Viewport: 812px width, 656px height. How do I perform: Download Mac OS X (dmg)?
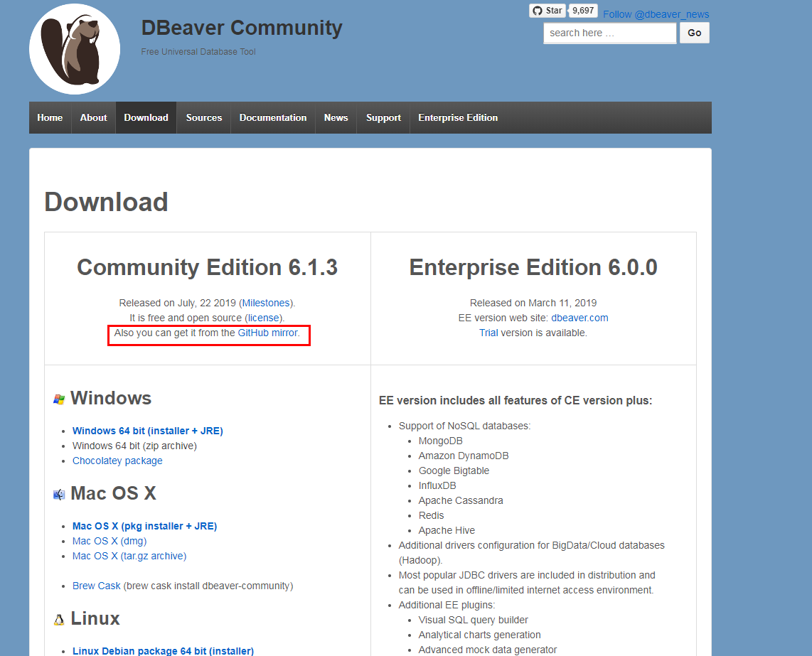(x=109, y=541)
